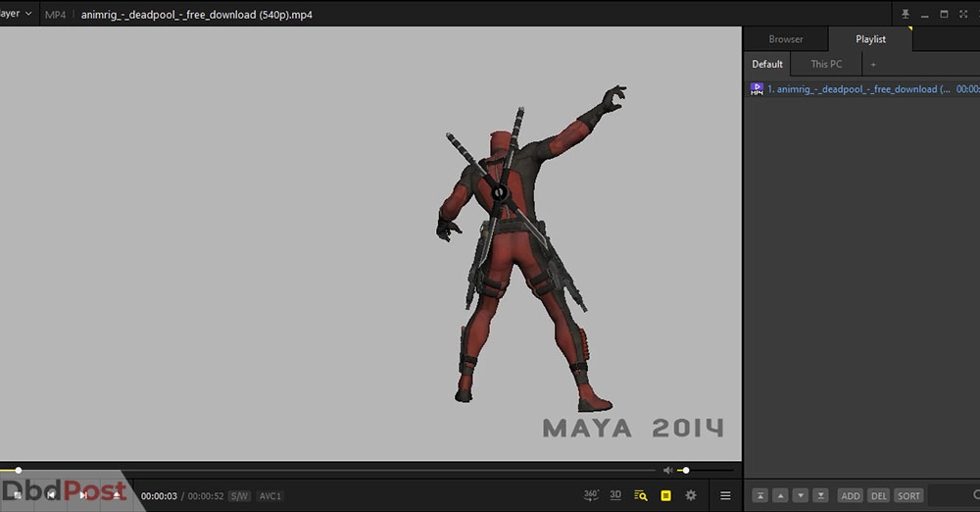Click the total duration 00:00:52 display

(x=206, y=495)
